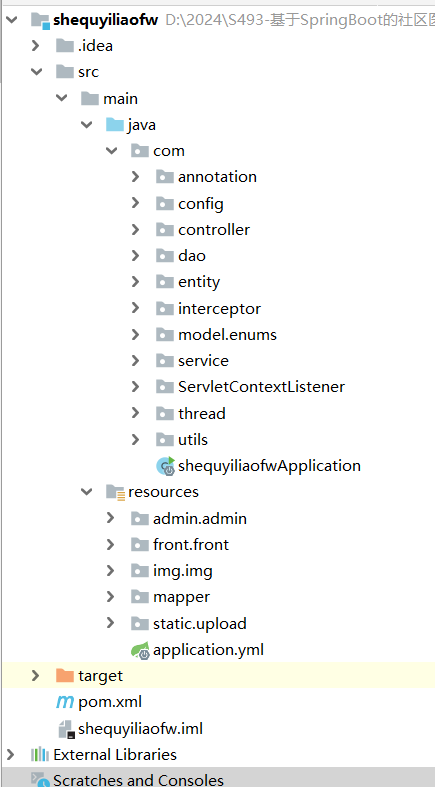The height and width of the screenshot is (787, 435).
Task: Click the blue java source folder icon
Action: pos(115,124)
